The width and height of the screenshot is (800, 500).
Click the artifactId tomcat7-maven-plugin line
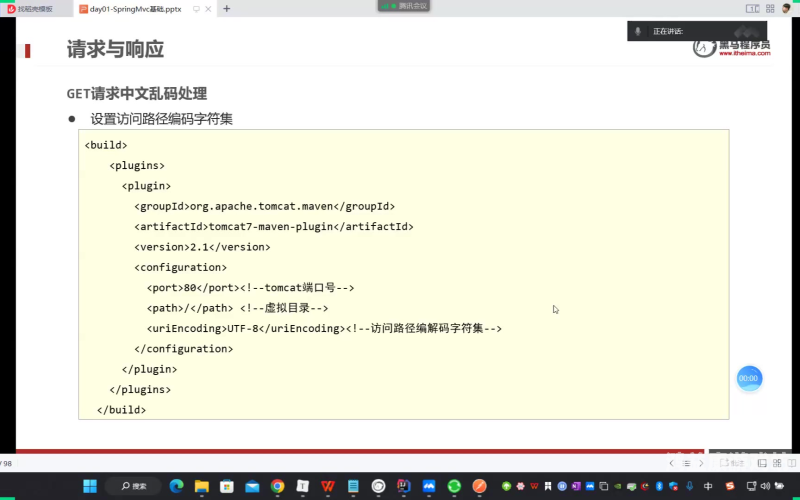point(274,227)
